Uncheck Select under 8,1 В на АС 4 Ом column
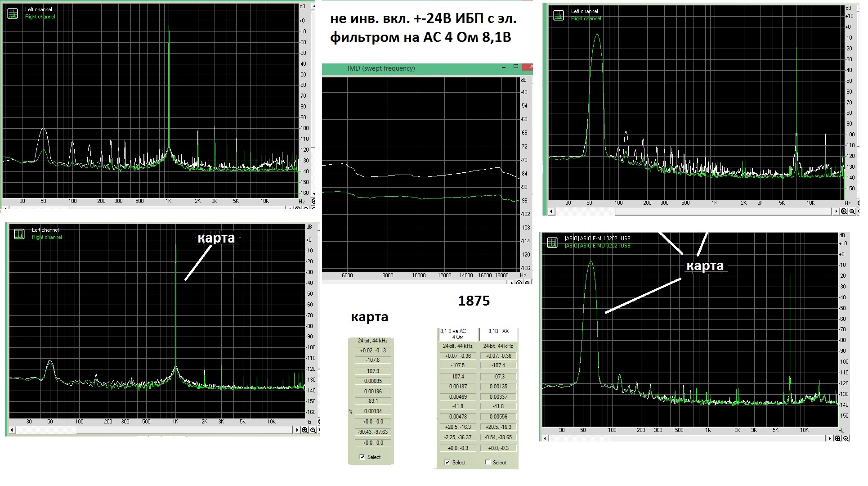The height and width of the screenshot is (486, 868). (x=447, y=463)
